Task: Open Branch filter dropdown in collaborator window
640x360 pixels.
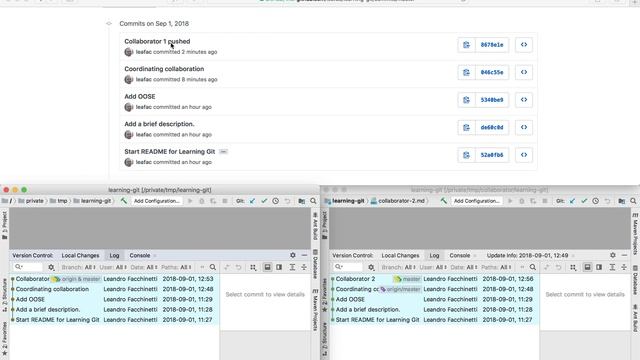Action: coord(399,267)
